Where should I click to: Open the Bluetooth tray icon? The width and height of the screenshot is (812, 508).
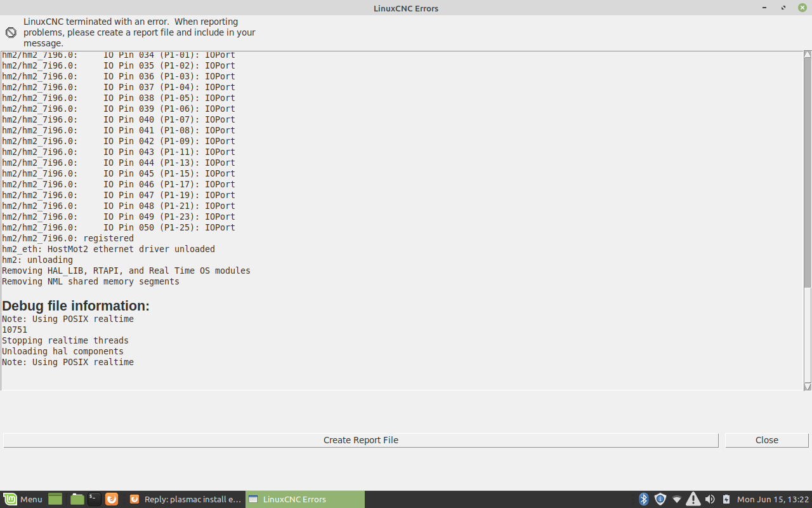click(x=643, y=499)
